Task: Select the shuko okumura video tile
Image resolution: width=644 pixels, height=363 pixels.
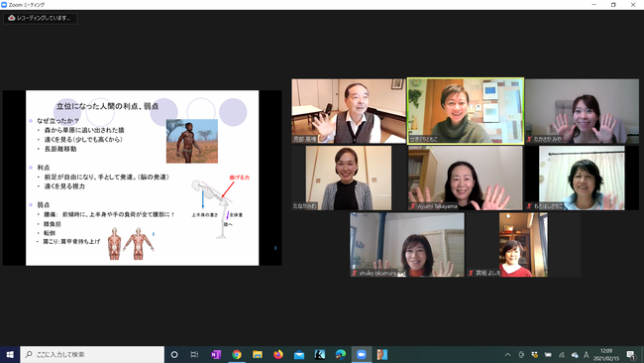Action: coord(407,245)
